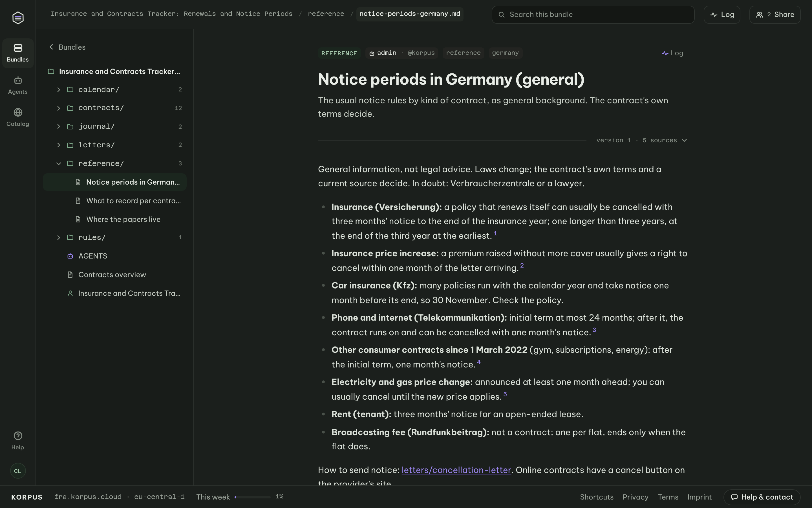Click the bundle name breadcrumb

[x=171, y=14]
